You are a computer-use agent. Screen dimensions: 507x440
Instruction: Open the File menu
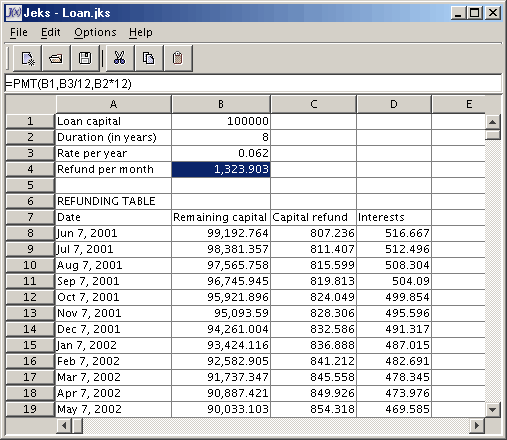point(19,32)
